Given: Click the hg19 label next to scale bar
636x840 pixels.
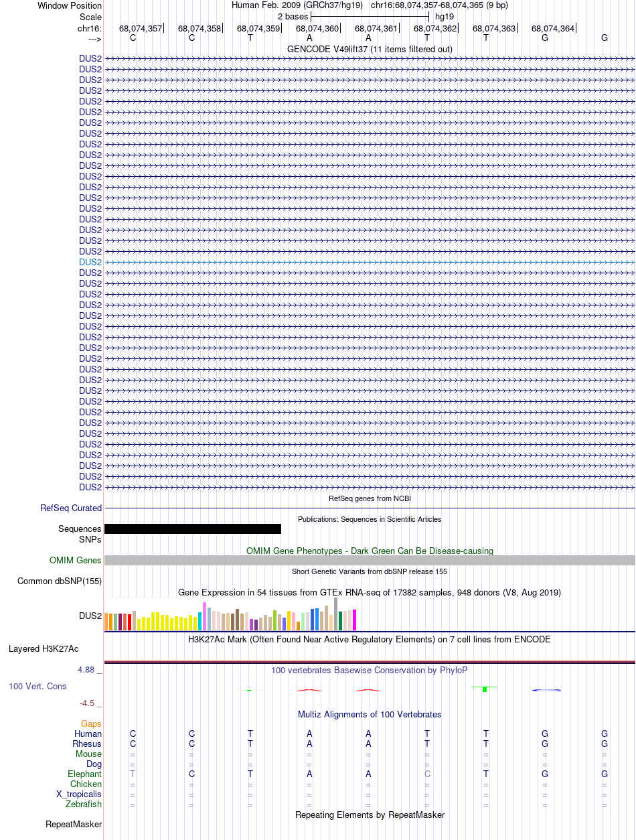Looking at the screenshot, I should click(x=445, y=16).
